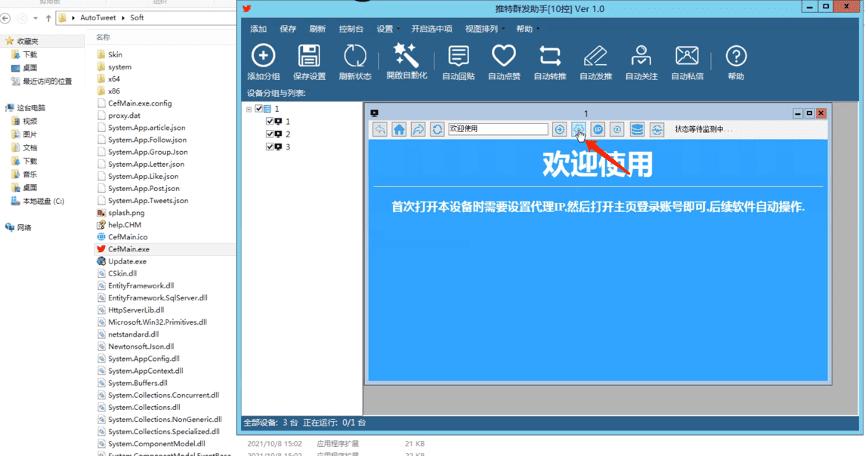Uncheck device 1 in the device list

pyautogui.click(x=270, y=121)
